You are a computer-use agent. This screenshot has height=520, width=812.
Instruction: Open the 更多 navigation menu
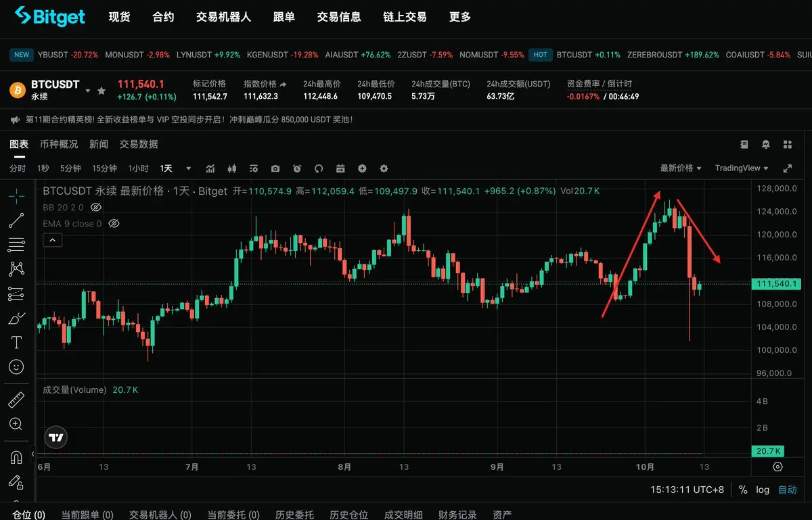(460, 17)
